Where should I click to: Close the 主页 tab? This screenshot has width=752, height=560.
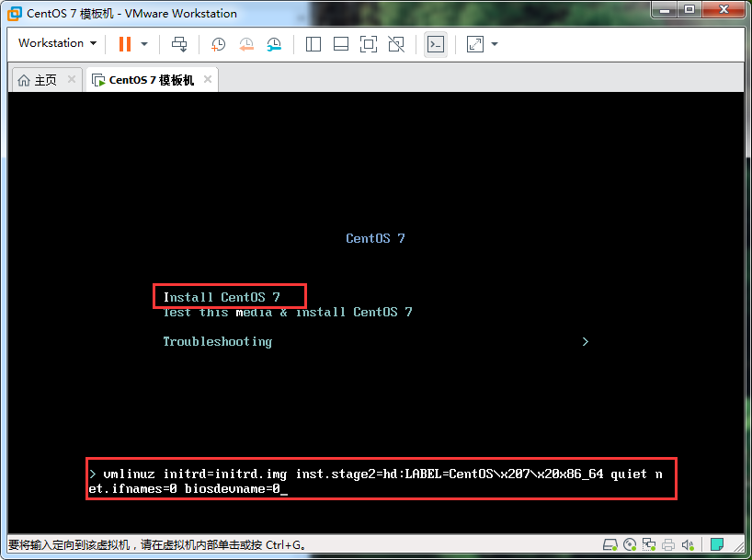coord(72,79)
